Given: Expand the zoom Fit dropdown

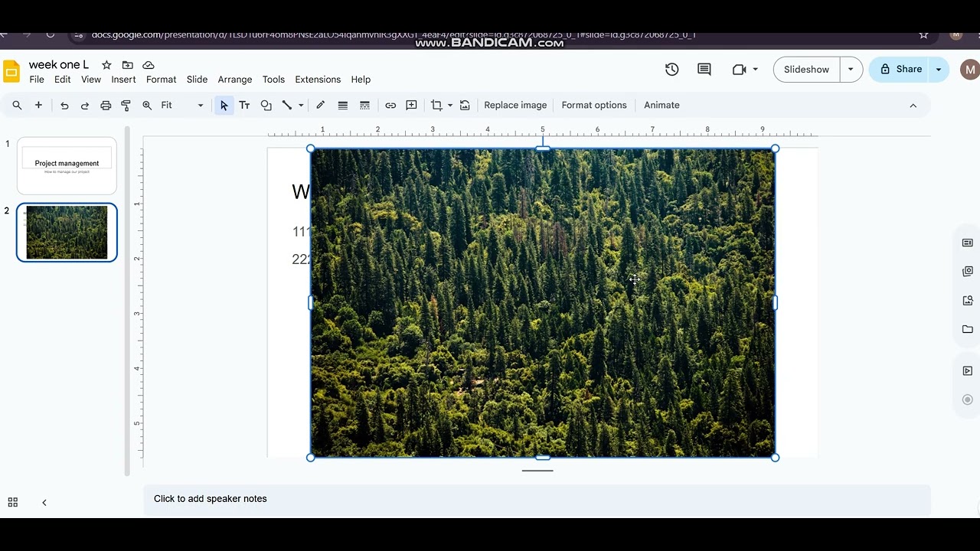Looking at the screenshot, I should [x=201, y=106].
